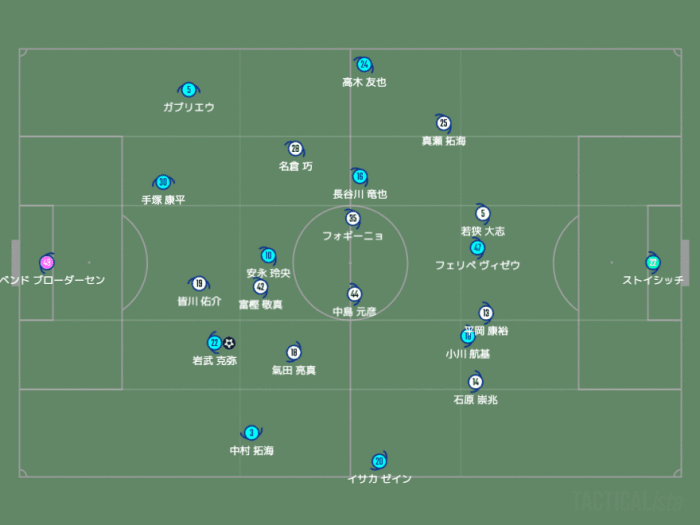
Task: Click the pink goalkeeper ブローダーセン marker
Action: pyautogui.click(x=46, y=262)
